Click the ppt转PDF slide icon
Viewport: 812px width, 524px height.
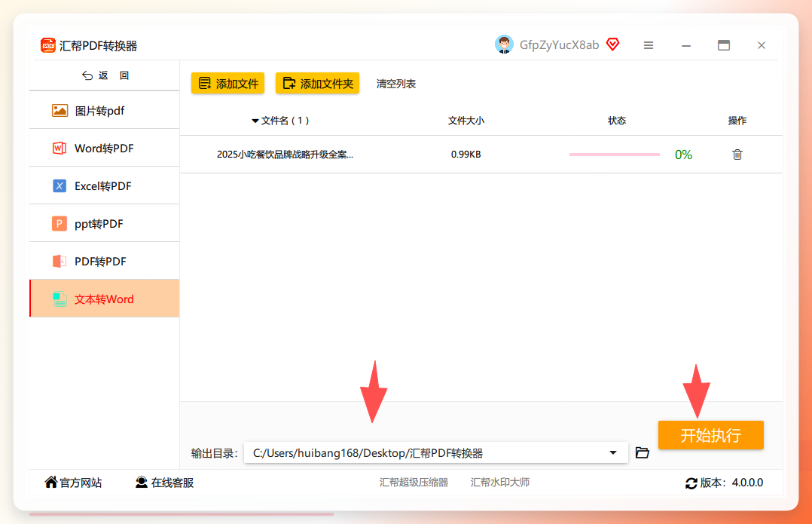tap(60, 224)
